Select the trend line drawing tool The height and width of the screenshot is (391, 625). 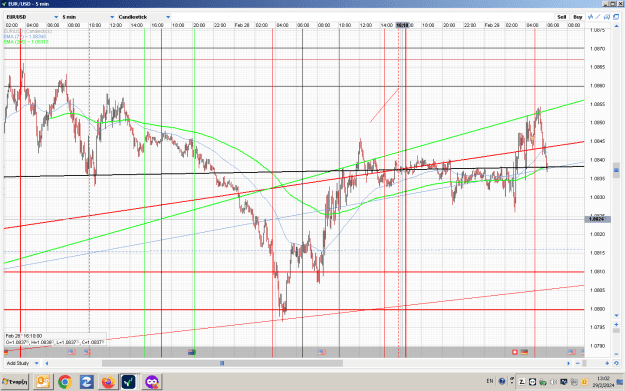pos(598,17)
